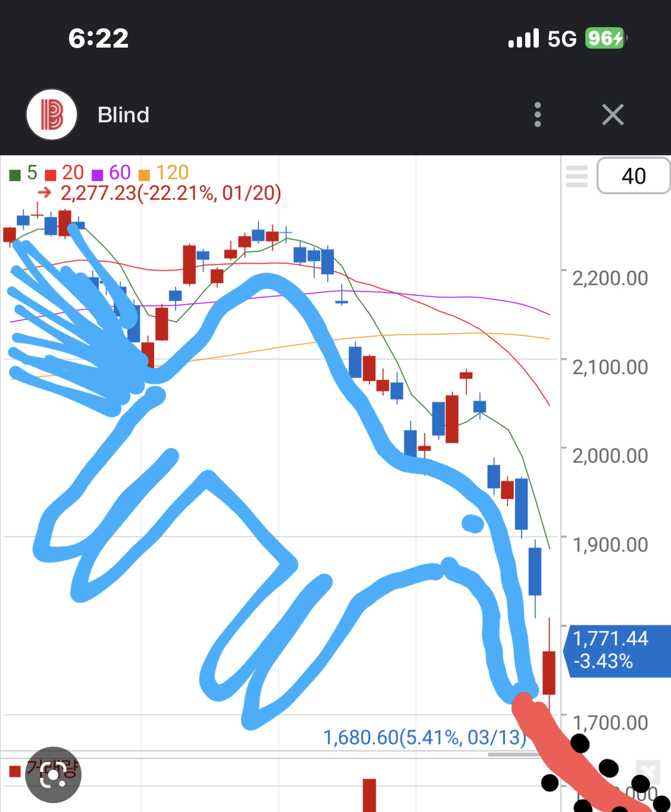Edit the candle count field showing 40
The height and width of the screenshot is (812, 671).
pyautogui.click(x=633, y=176)
